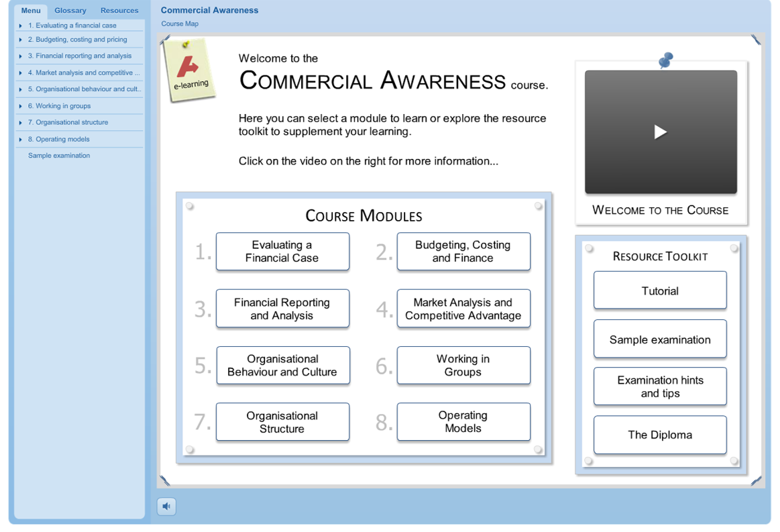This screenshot has width=780, height=532.
Task: Select Market Analysis and Competitive Advantage module
Action: point(463,309)
